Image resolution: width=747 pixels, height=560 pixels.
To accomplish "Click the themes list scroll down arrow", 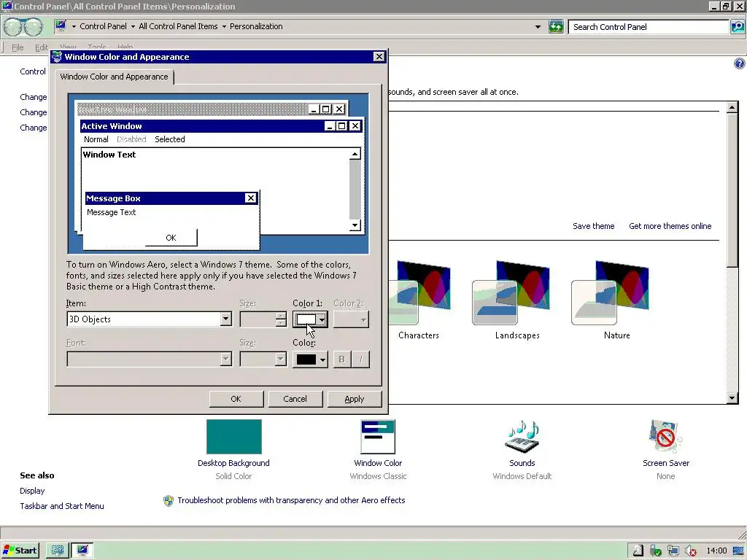I will [732, 398].
